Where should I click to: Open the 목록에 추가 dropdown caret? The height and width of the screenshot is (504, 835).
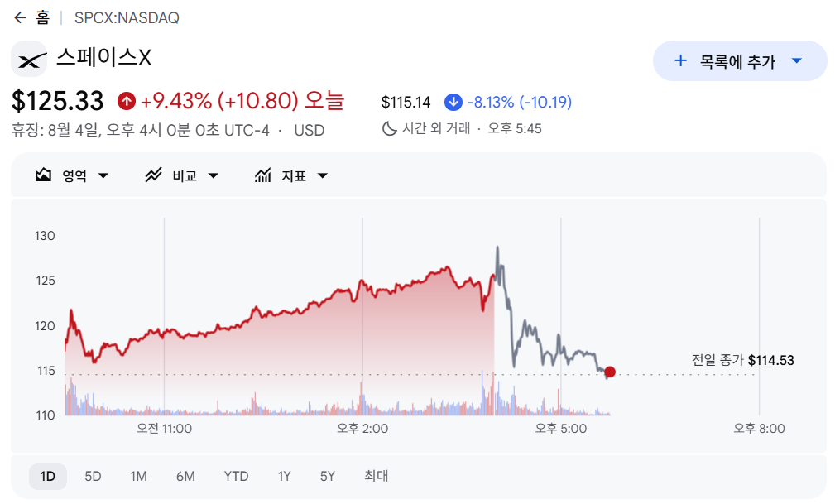coord(797,60)
